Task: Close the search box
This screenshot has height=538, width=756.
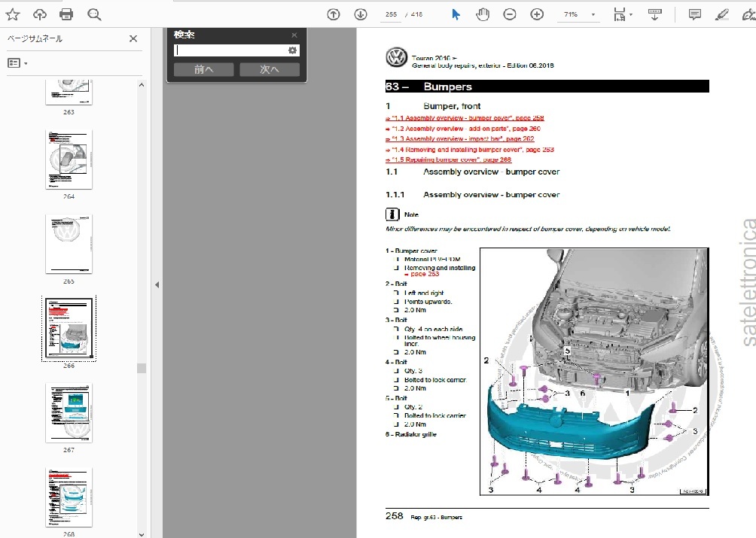Action: coord(294,35)
